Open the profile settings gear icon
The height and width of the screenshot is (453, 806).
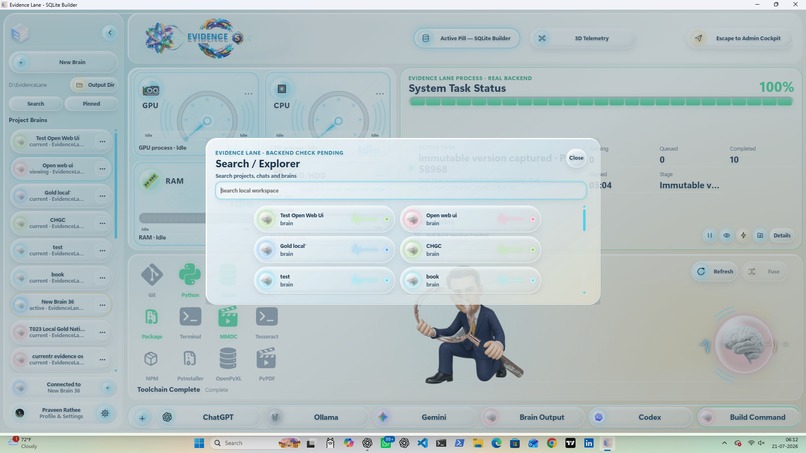tap(105, 413)
